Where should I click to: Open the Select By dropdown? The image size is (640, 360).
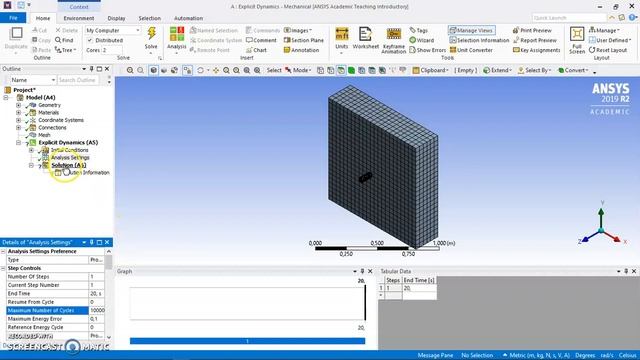coord(534,70)
